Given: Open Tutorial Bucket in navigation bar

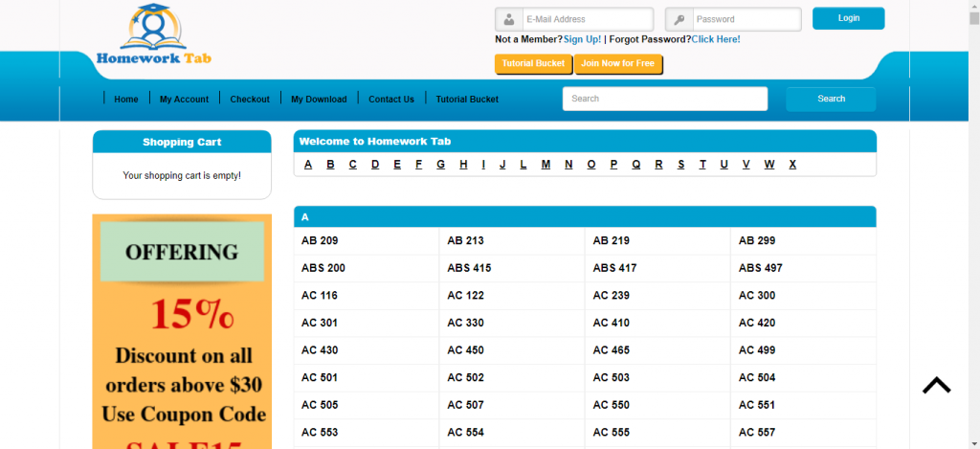Looking at the screenshot, I should coord(467,99).
